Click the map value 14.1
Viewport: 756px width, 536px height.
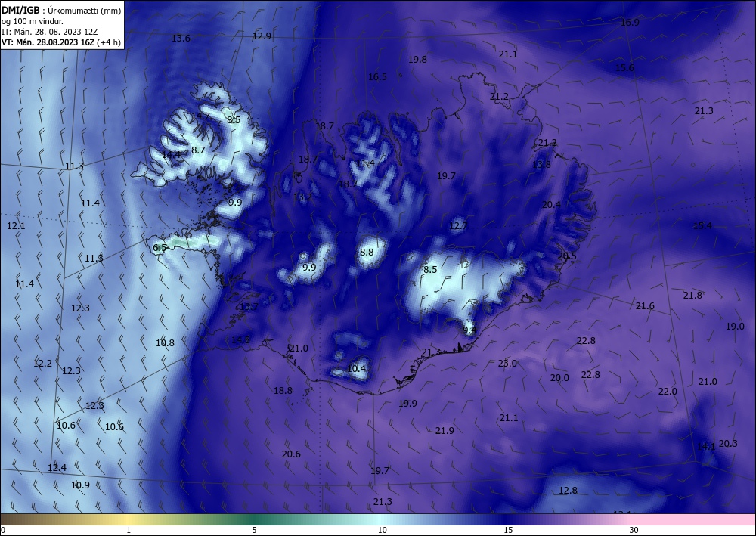pyautogui.click(x=706, y=447)
